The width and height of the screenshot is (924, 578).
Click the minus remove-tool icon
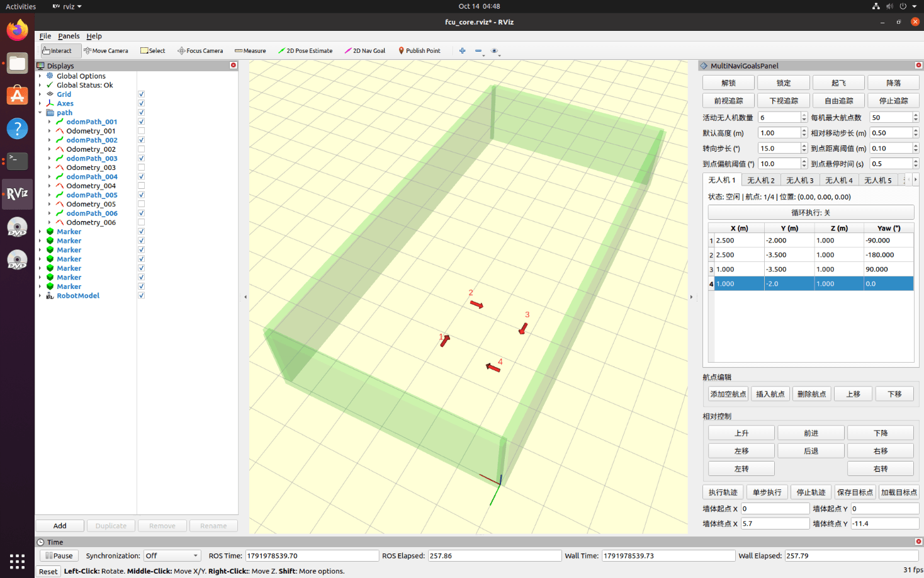(x=478, y=51)
